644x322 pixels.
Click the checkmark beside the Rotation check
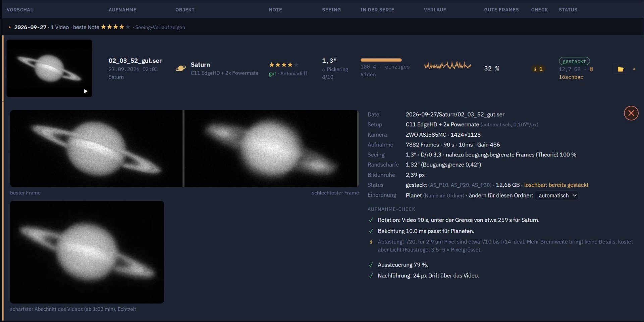click(371, 220)
